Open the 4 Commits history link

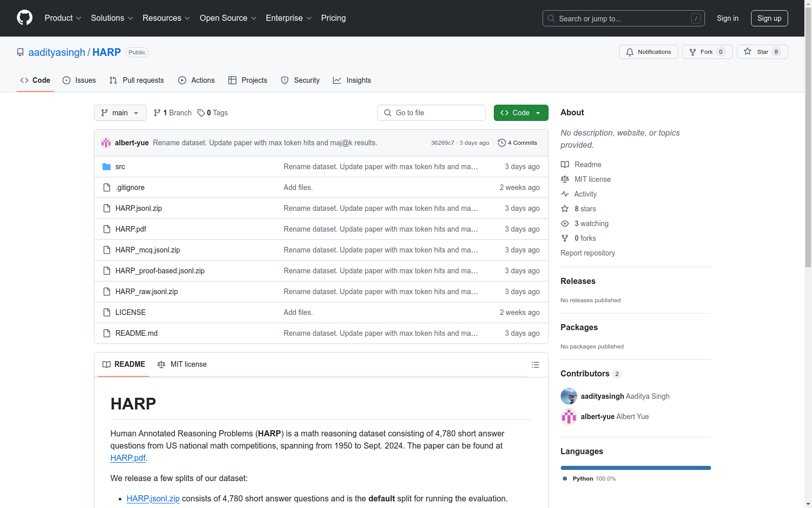[x=518, y=143]
